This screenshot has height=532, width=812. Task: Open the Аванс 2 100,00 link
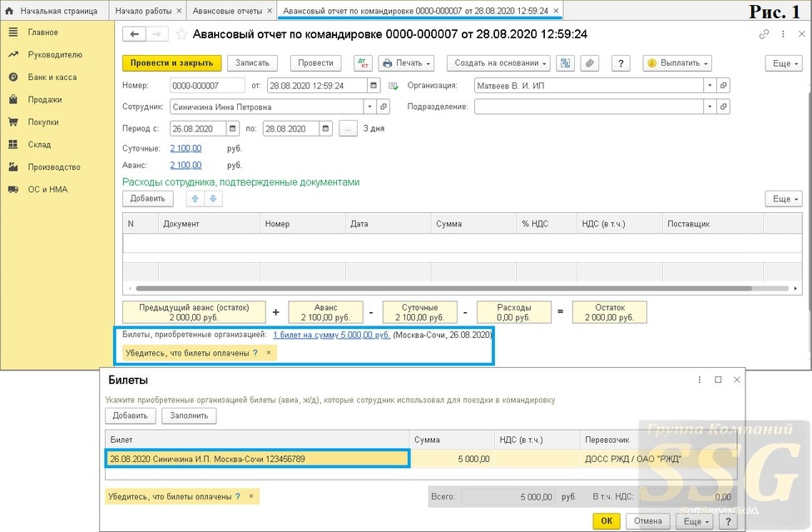pos(186,165)
